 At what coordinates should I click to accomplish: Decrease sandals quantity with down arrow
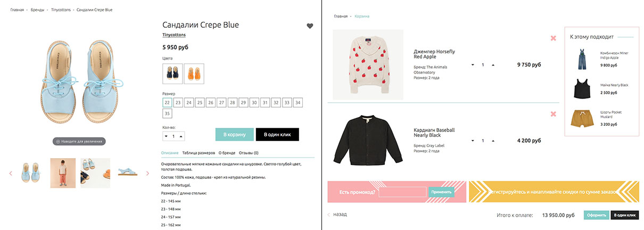[166, 136]
